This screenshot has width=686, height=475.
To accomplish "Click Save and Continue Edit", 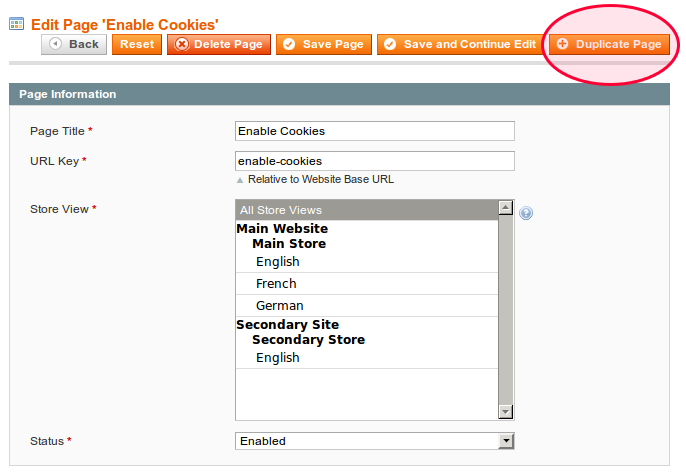I will point(460,44).
